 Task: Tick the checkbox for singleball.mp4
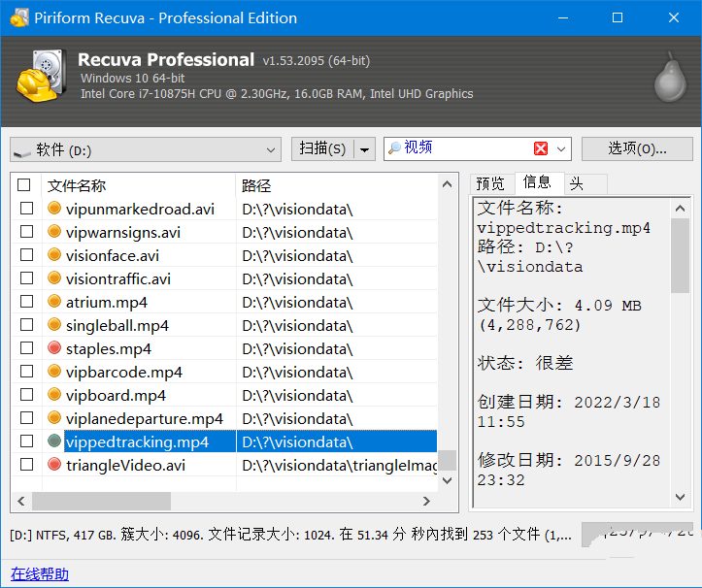26,325
